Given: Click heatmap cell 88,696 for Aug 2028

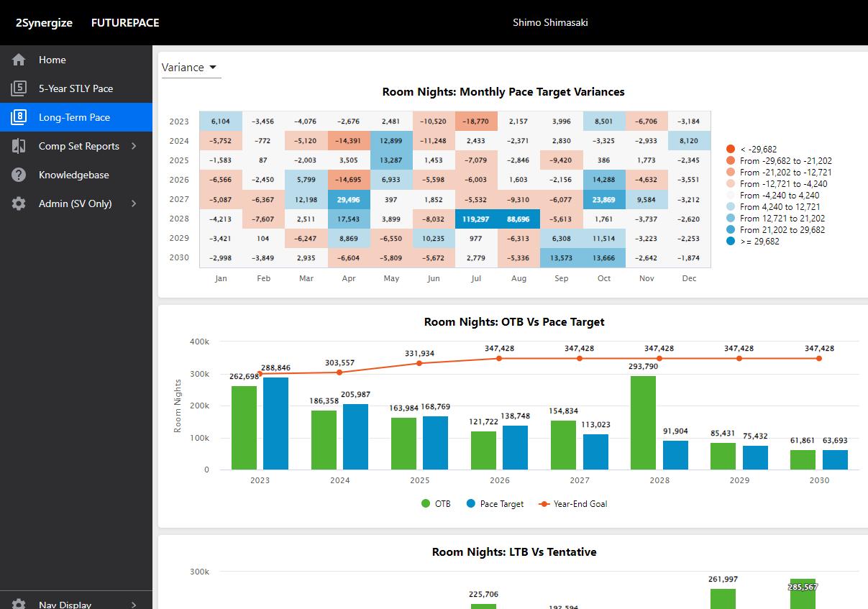Looking at the screenshot, I should [x=518, y=219].
